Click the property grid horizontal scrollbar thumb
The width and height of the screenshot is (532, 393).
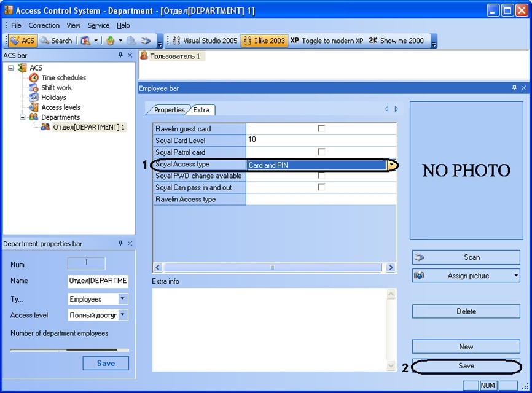(272, 267)
